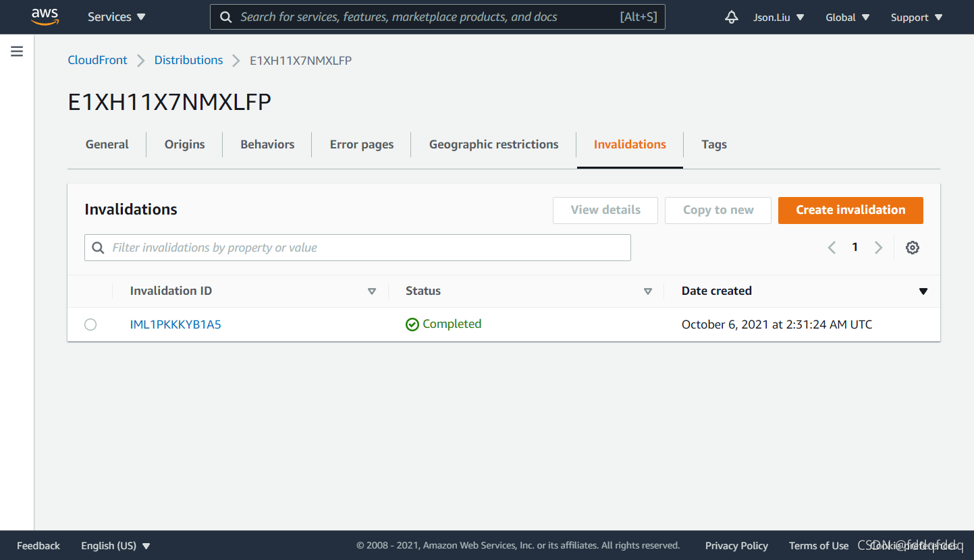Click the October 6, 2021 date cell
Image resolution: width=974 pixels, height=560 pixels.
[x=777, y=325]
